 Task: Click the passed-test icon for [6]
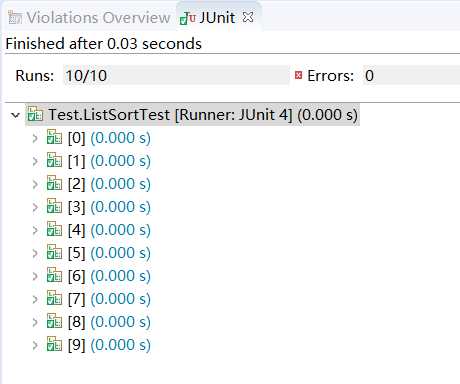point(54,275)
